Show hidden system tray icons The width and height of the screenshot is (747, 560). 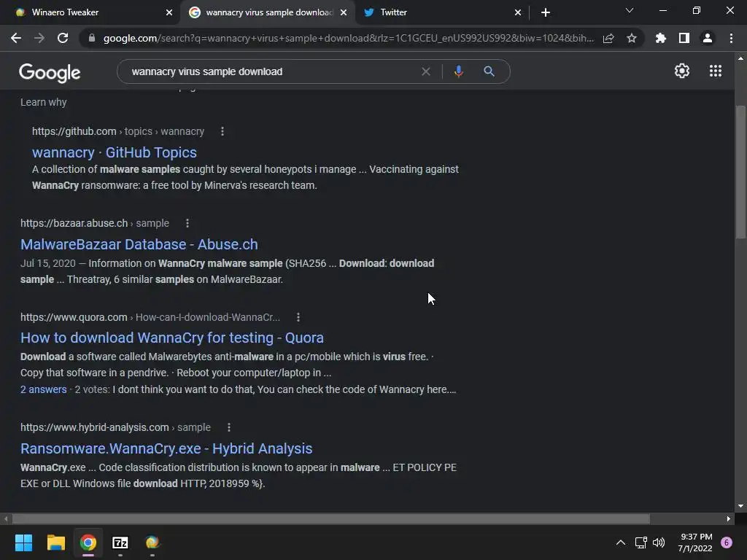[x=621, y=542]
